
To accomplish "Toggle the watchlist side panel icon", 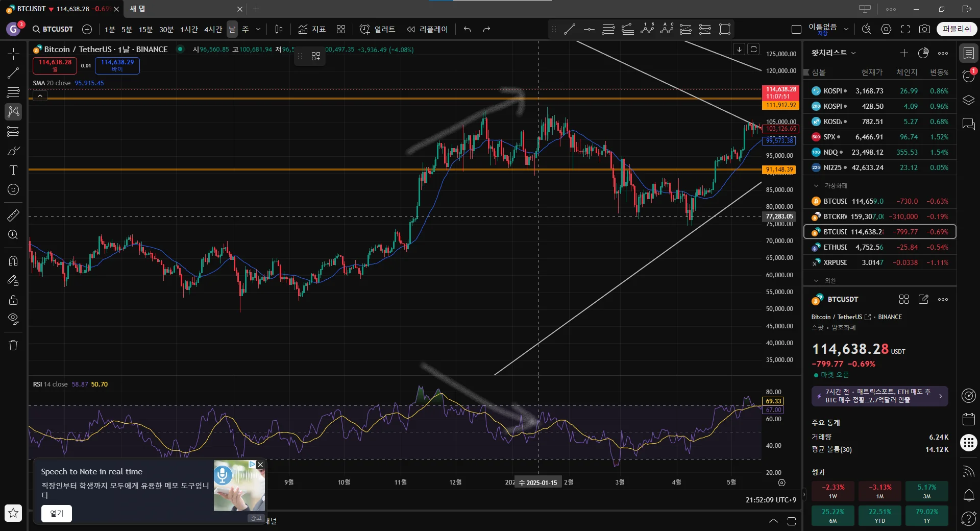I will click(x=968, y=53).
